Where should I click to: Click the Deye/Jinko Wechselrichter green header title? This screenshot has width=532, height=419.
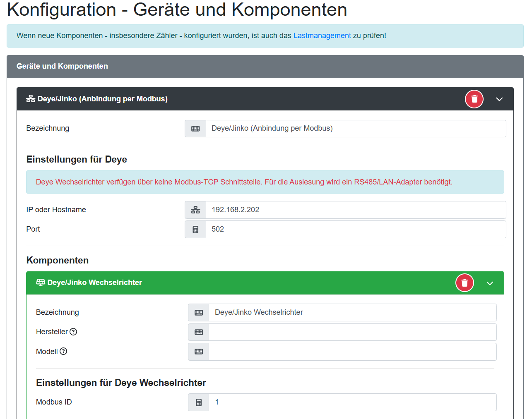tap(95, 283)
